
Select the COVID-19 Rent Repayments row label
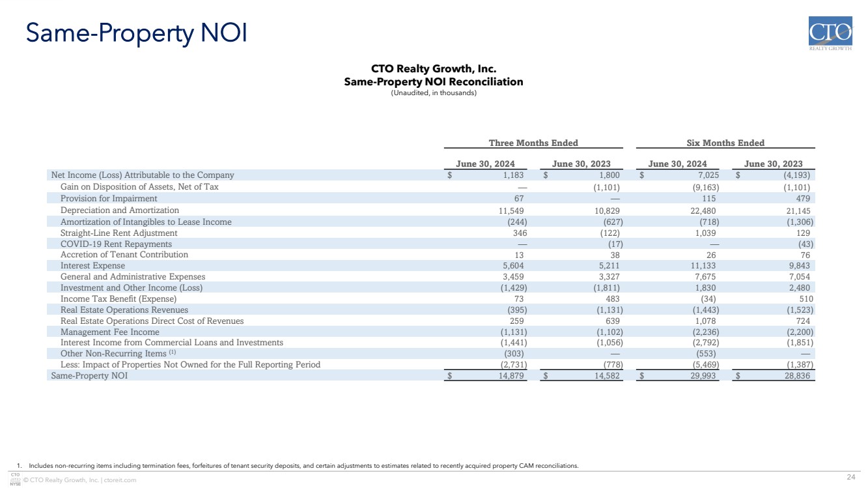coord(107,244)
